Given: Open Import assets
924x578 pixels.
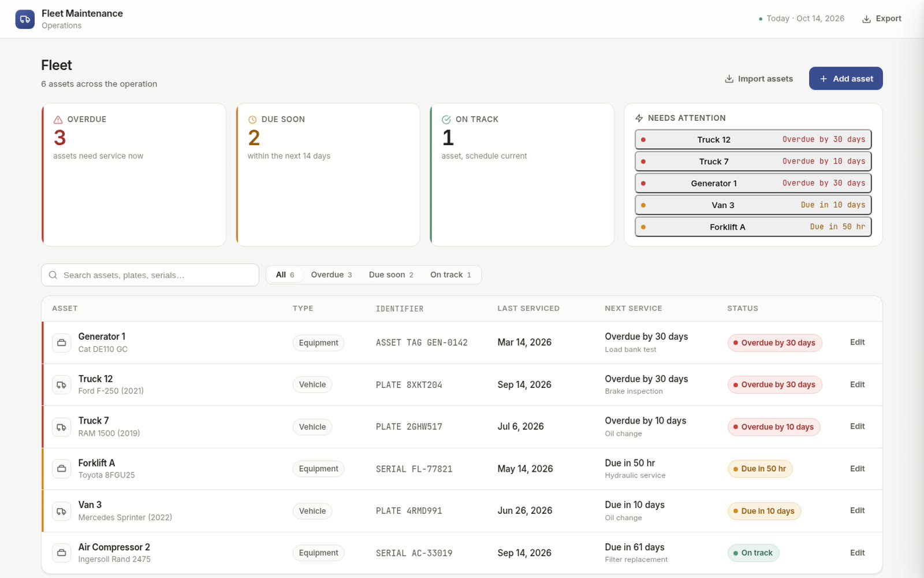Looking at the screenshot, I should 759,79.
